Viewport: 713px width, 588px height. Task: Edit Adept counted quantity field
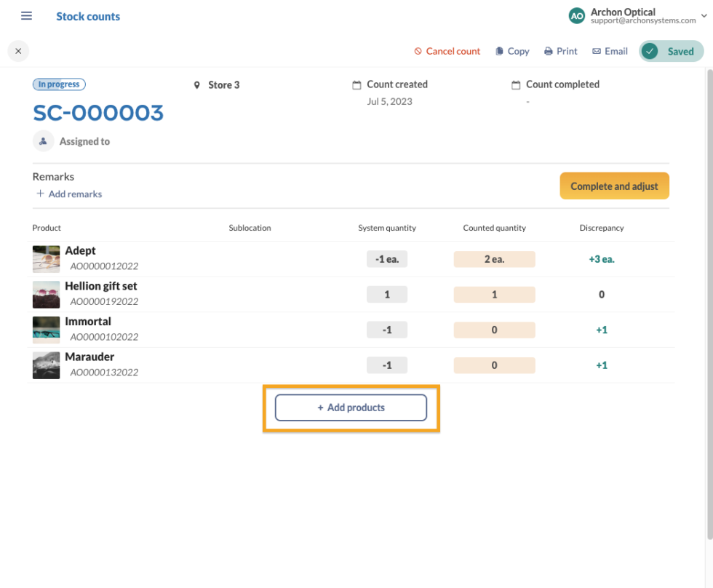point(494,259)
